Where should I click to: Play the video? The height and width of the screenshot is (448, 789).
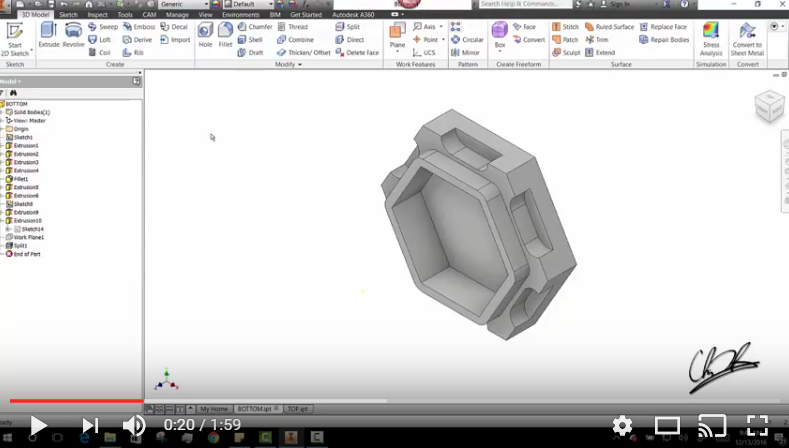[x=38, y=426]
